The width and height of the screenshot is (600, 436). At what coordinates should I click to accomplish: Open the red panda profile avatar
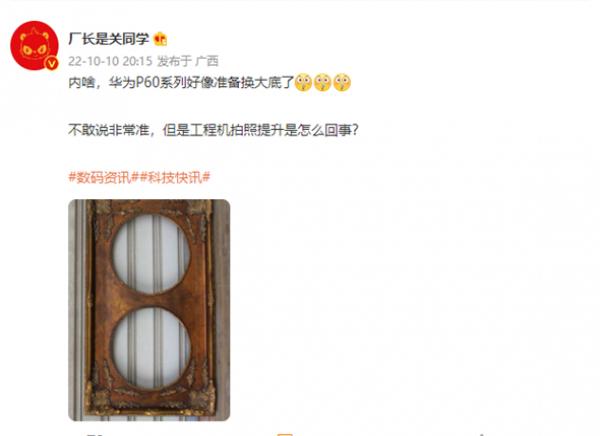tap(34, 45)
